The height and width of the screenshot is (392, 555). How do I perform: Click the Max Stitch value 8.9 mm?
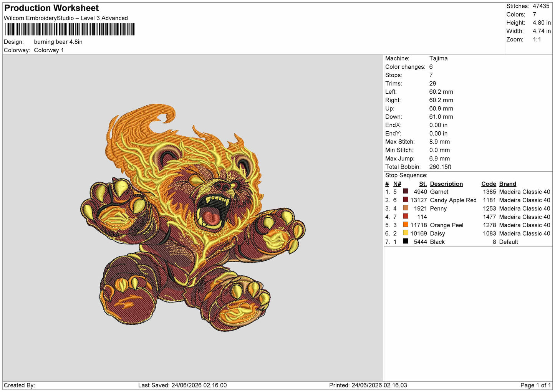(x=439, y=142)
